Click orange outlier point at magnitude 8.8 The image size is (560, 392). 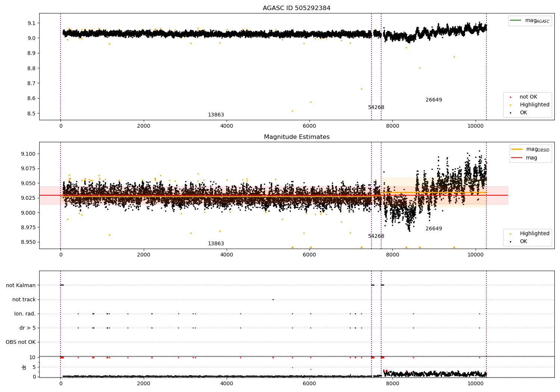[x=420, y=68]
